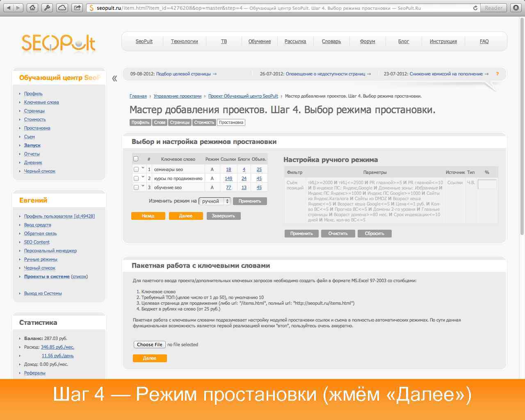Screen dimensions: 525x420
Task: Click the orange question mark help icon
Action: pos(498,74)
